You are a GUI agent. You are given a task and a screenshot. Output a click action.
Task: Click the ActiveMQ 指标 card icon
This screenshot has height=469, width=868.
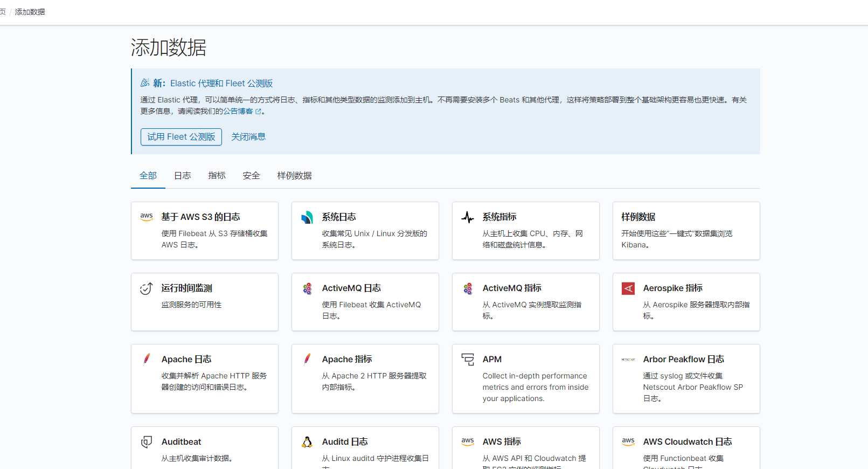click(x=468, y=288)
